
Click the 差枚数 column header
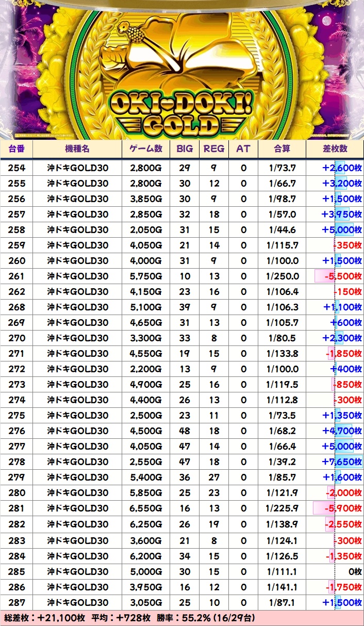coord(335,149)
